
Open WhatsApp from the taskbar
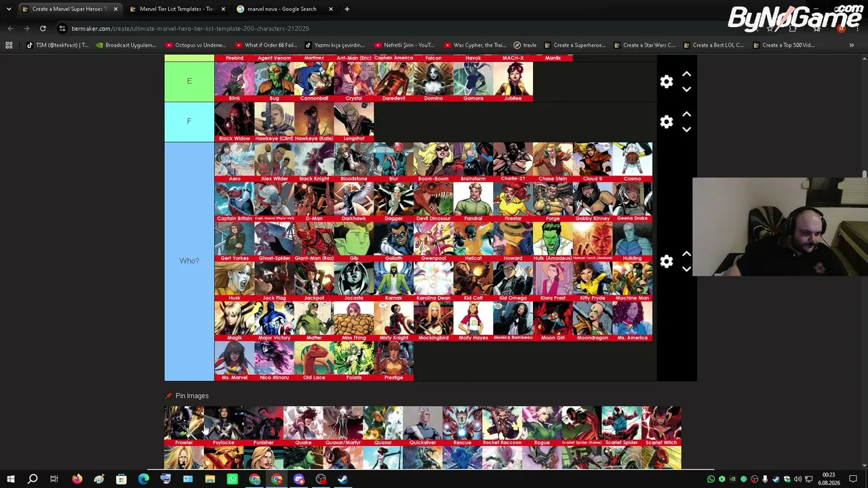pyautogui.click(x=232, y=479)
